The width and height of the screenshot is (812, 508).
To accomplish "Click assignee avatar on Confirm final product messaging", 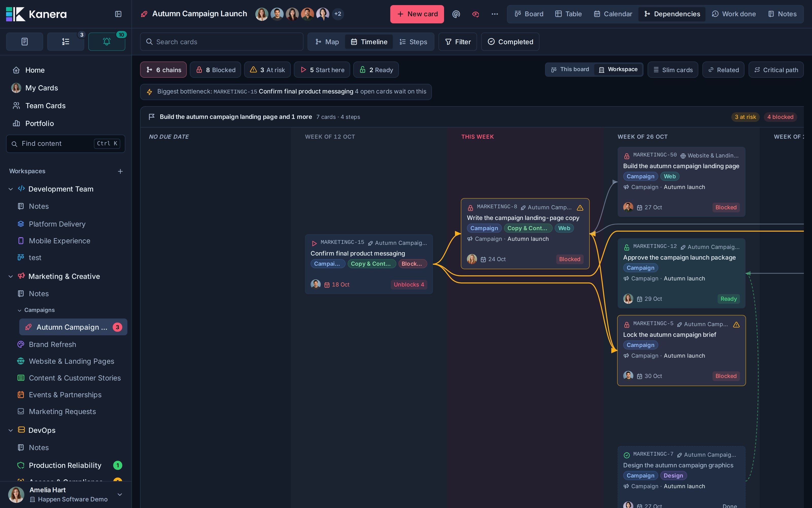I will (315, 284).
